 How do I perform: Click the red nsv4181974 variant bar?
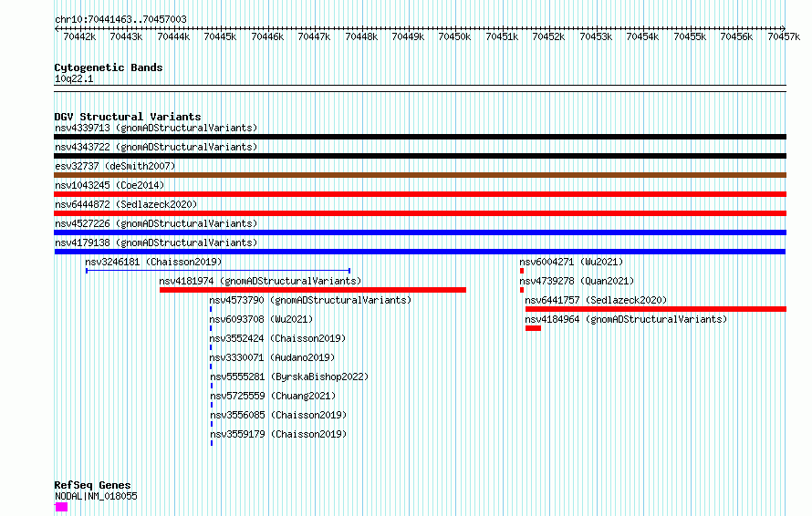tap(313, 290)
